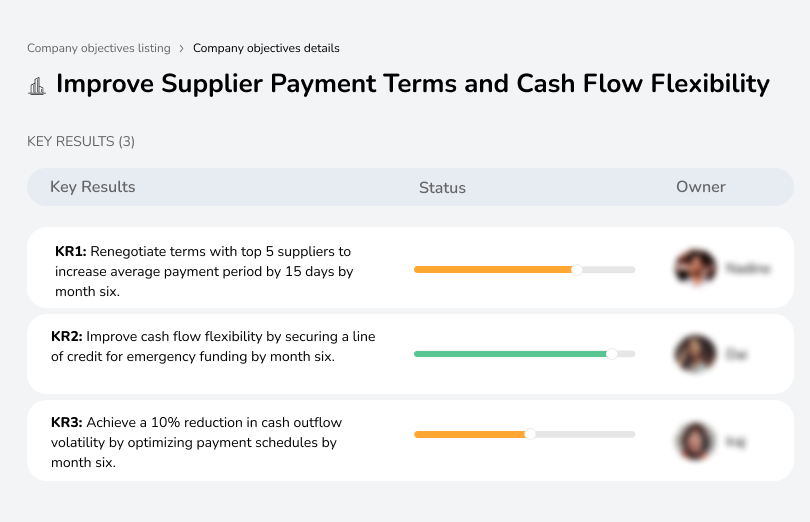Click the KR1 owner name

tap(748, 268)
